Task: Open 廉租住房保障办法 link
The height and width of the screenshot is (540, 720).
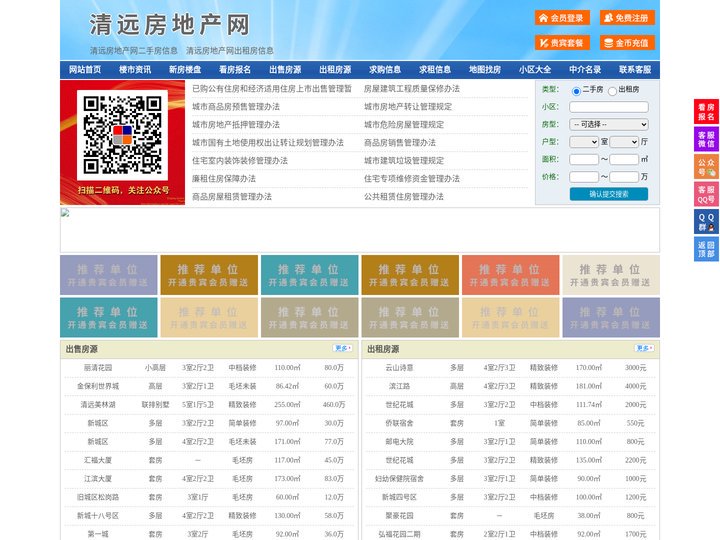Action: pos(224,179)
